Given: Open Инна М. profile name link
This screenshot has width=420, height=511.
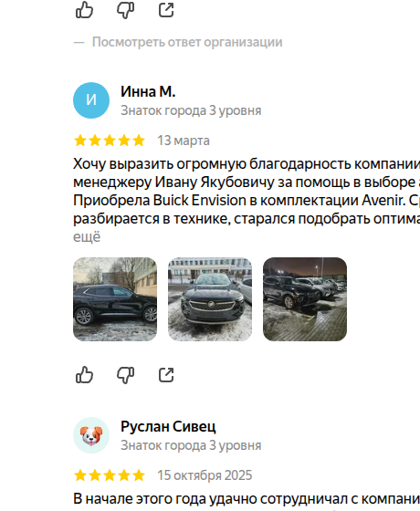Looking at the screenshot, I should 148,91.
